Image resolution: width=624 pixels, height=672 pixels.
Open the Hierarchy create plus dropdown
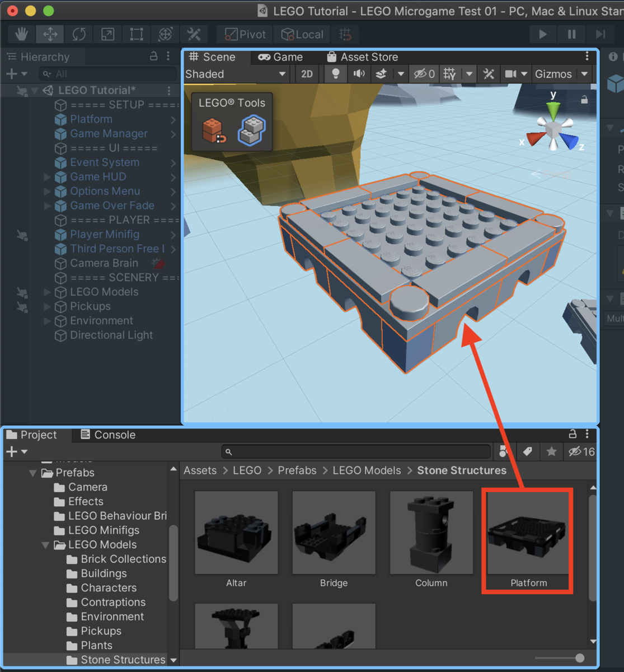coord(16,74)
